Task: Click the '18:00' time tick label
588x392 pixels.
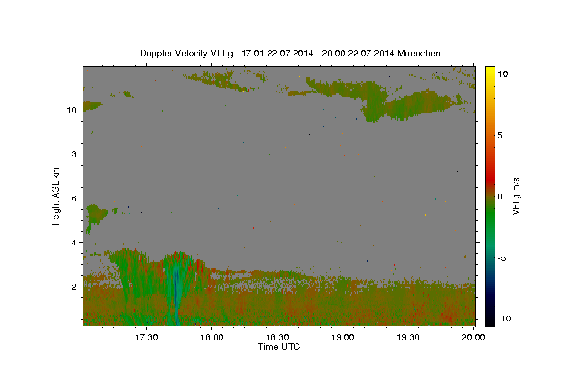Action: (x=212, y=338)
